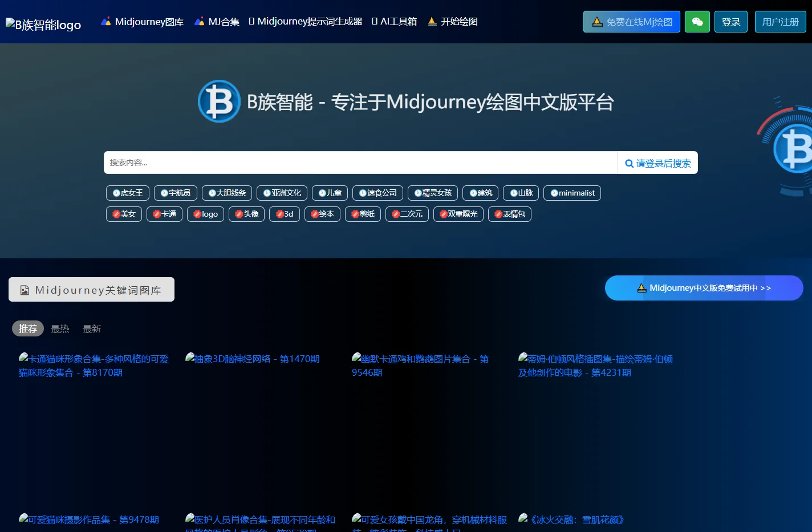Select 开始绘图 in the navigation
812x532 pixels.
(453, 22)
